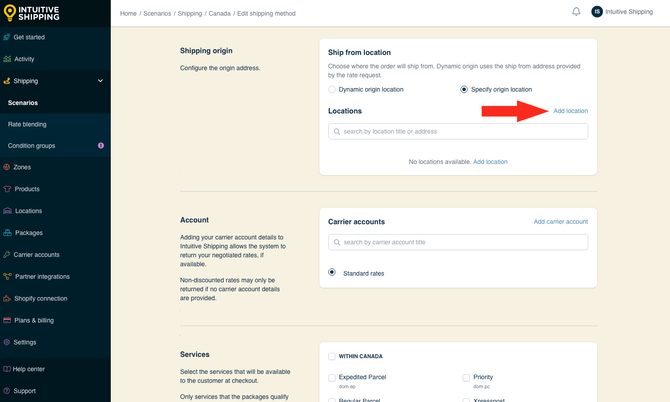Collapse the Shipping menu chevron
The height and width of the screenshot is (402, 670).
[100, 81]
